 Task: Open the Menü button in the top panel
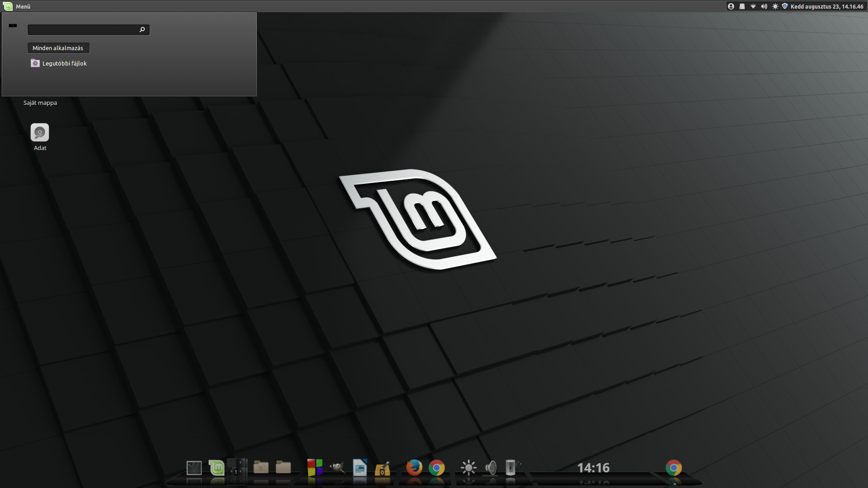(17, 6)
